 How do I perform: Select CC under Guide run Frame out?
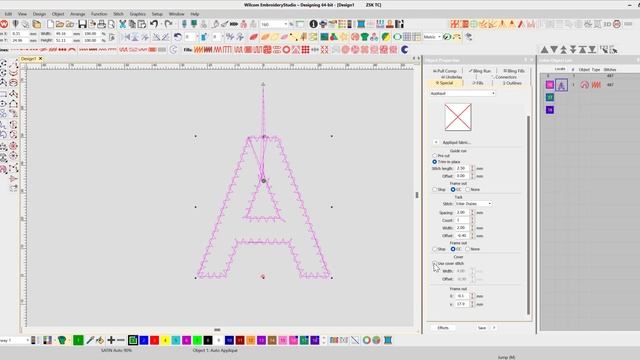(x=453, y=189)
